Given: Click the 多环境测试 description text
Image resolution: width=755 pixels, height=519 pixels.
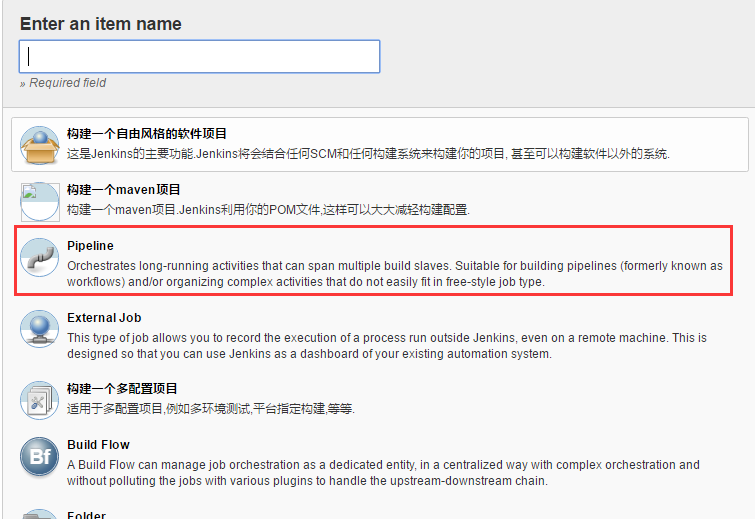Looking at the screenshot, I should (211, 409).
